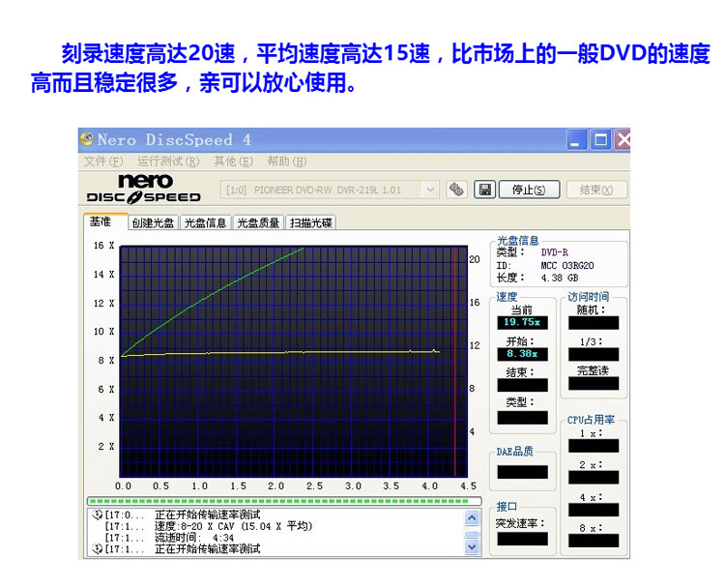
Task: Click the CPU 2 x usage box
Action: click(594, 478)
